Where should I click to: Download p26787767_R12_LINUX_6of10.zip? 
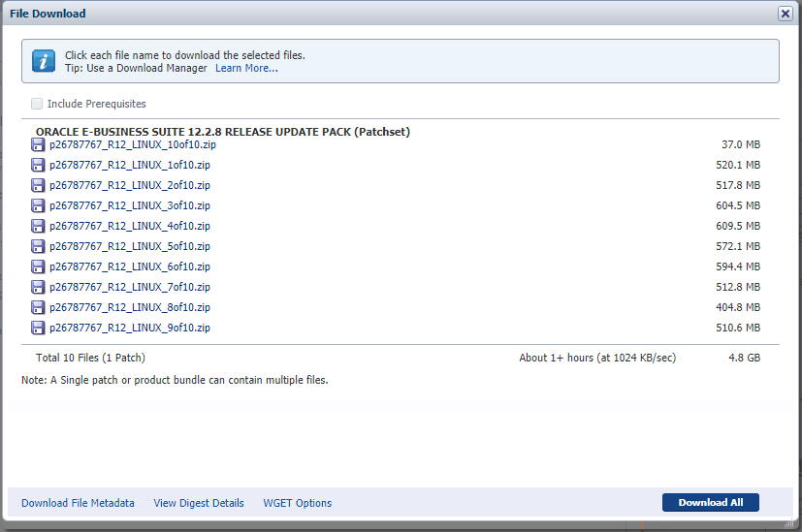pyautogui.click(x=129, y=266)
